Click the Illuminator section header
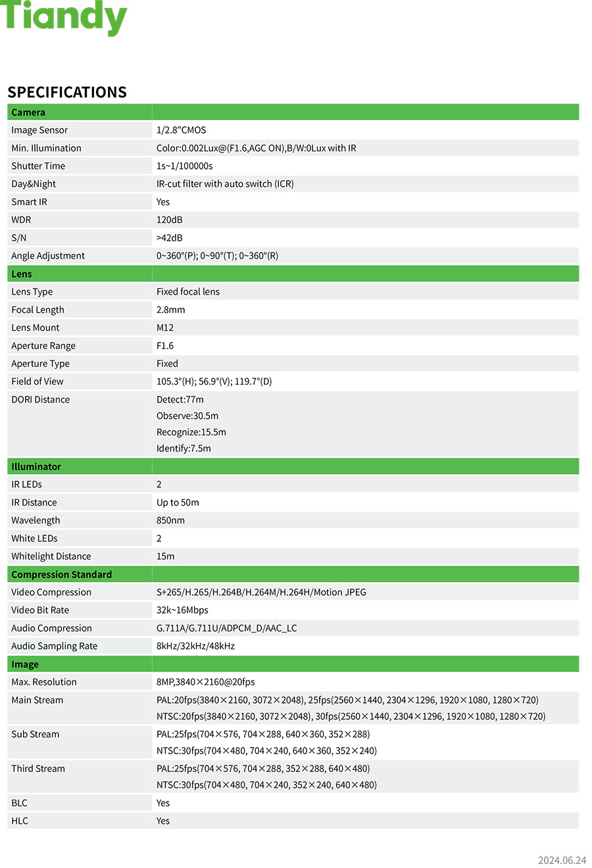 pos(36,467)
